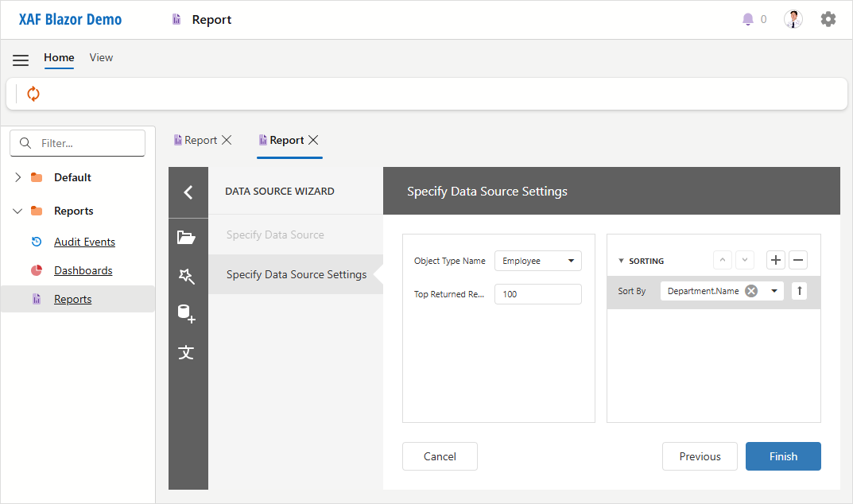Click the add data source database icon

(186, 314)
